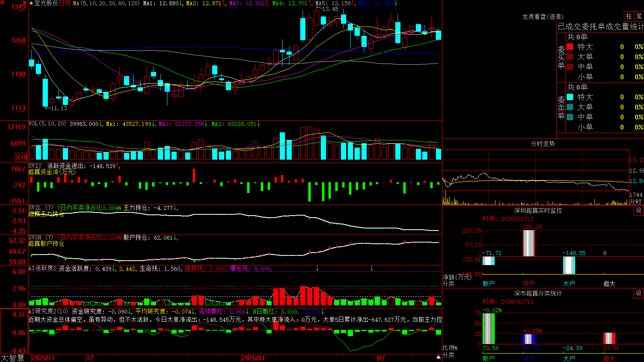The width and height of the screenshot is (644, 362).
Task: Click the 龙虎看盘(逐单) title
Action: [x=543, y=16]
